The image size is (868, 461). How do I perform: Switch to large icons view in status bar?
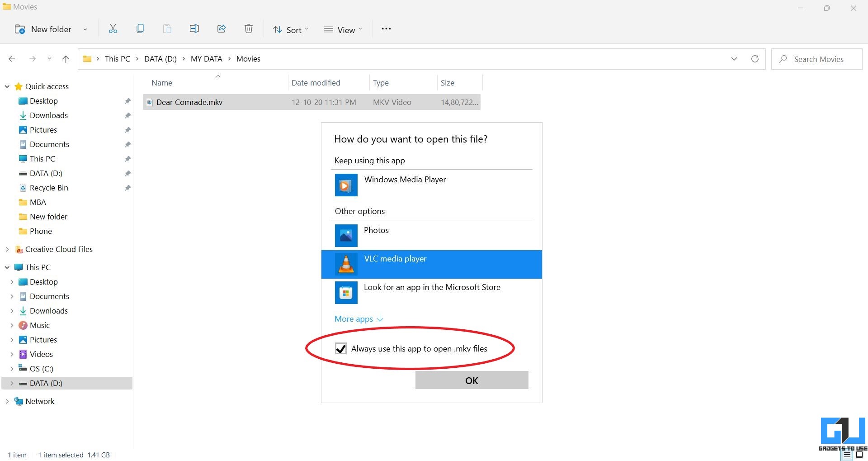pos(859,455)
